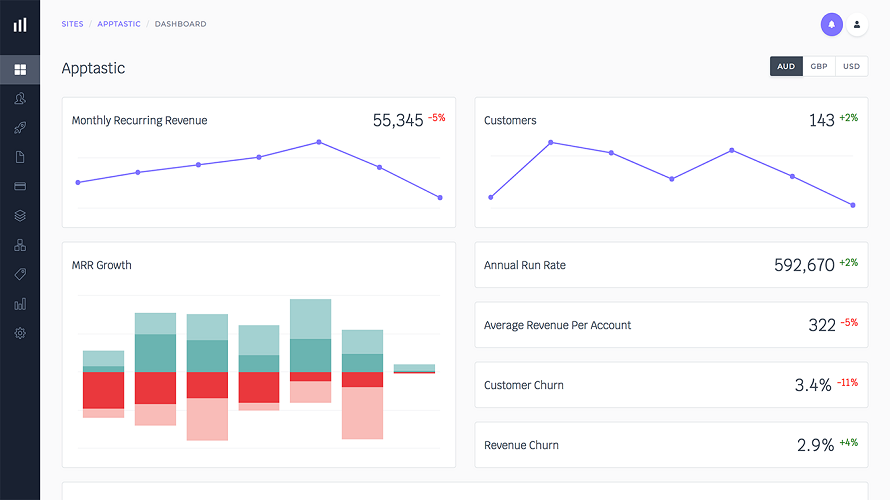The width and height of the screenshot is (890, 500).
Task: Open the Average Revenue Per Account card
Action: pos(671,325)
